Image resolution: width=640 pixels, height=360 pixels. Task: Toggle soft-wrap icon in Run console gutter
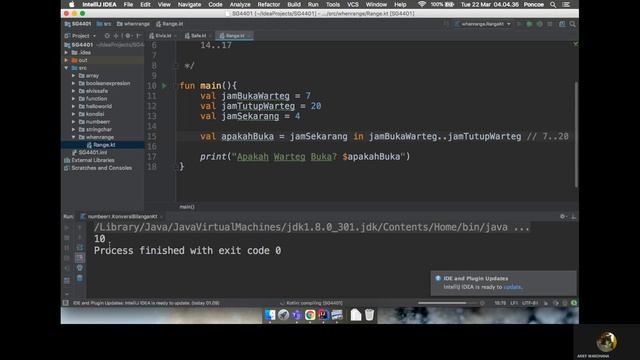pos(80,247)
